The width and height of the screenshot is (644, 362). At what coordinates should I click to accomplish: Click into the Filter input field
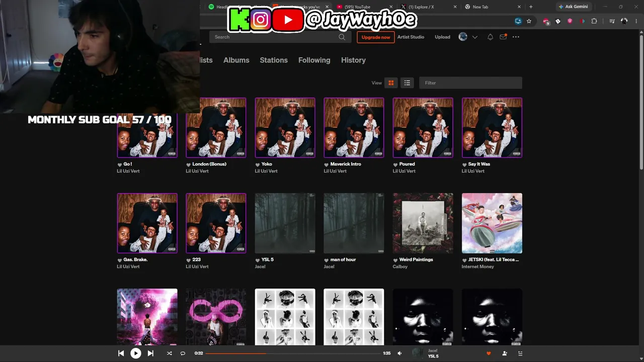[470, 83]
